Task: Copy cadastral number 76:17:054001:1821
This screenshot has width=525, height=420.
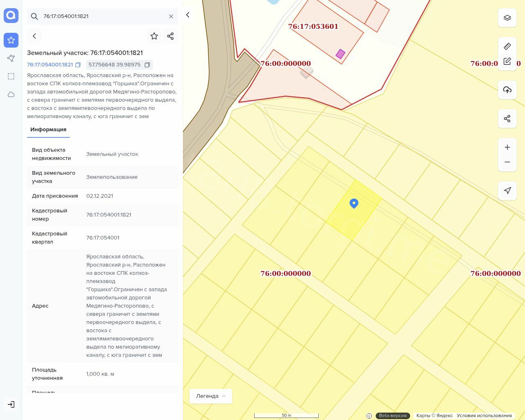Action: point(78,65)
